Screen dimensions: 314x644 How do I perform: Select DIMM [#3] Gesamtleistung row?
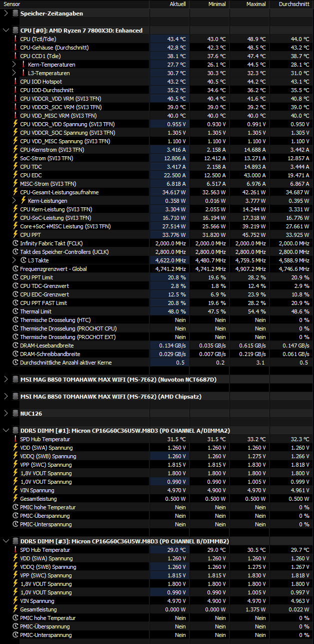pos(157,609)
